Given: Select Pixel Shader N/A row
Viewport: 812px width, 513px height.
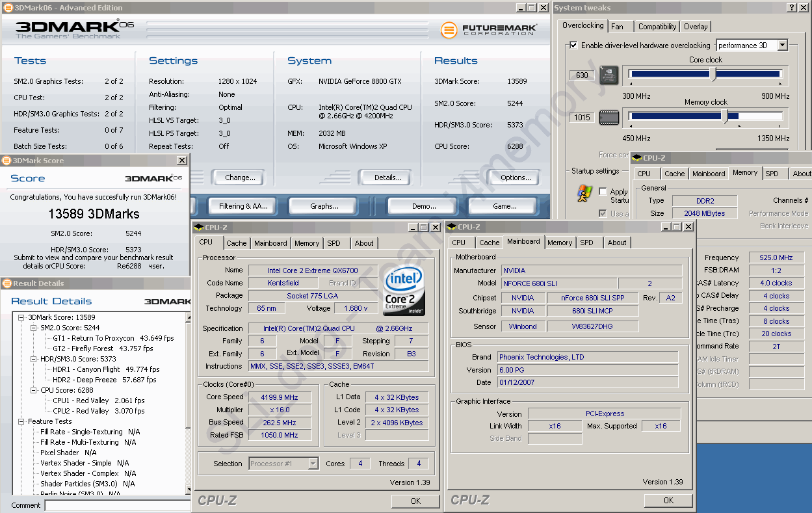Looking at the screenshot, I should pyautogui.click(x=68, y=453).
